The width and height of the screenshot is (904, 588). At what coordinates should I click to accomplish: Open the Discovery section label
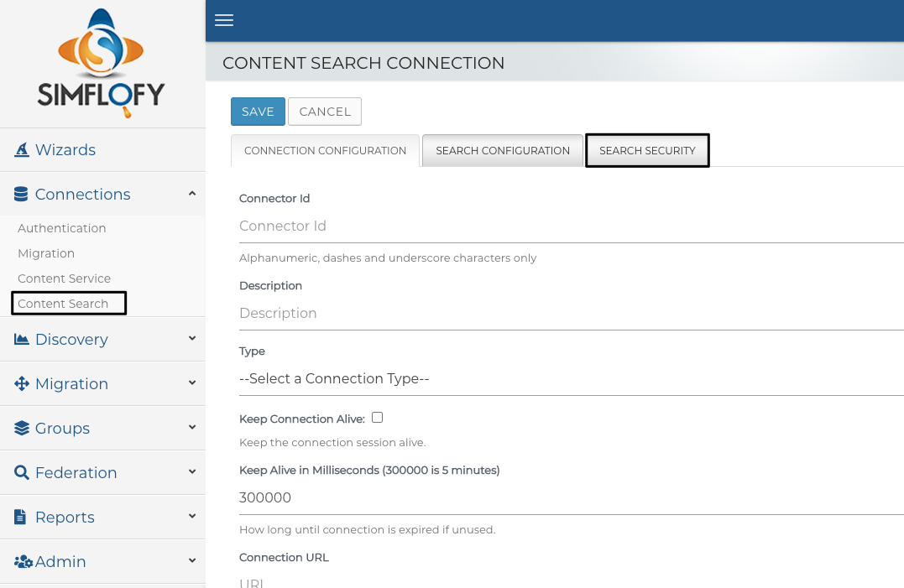[71, 339]
